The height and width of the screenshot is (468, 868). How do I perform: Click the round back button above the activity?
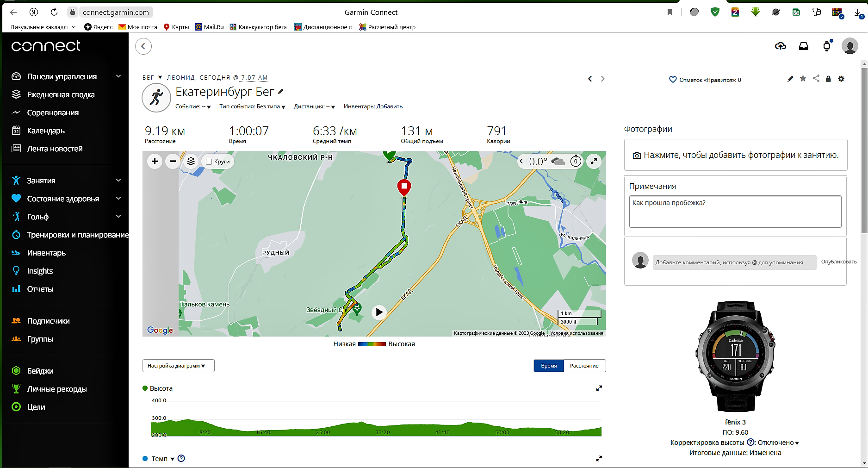143,46
